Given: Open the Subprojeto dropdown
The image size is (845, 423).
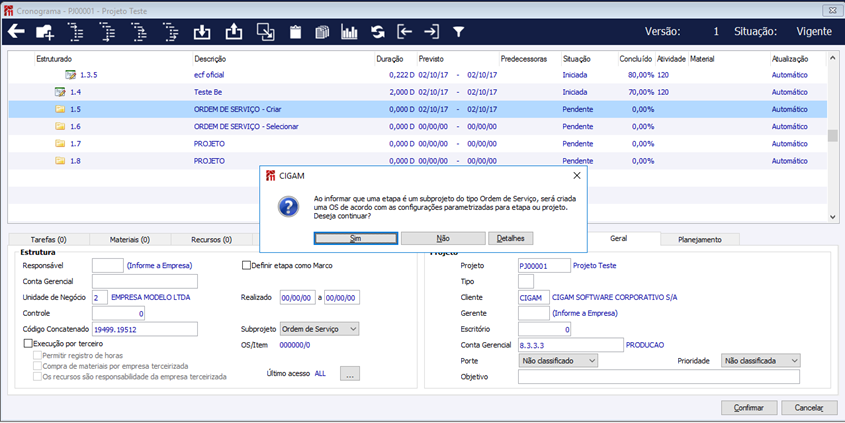Looking at the screenshot, I should (318, 328).
